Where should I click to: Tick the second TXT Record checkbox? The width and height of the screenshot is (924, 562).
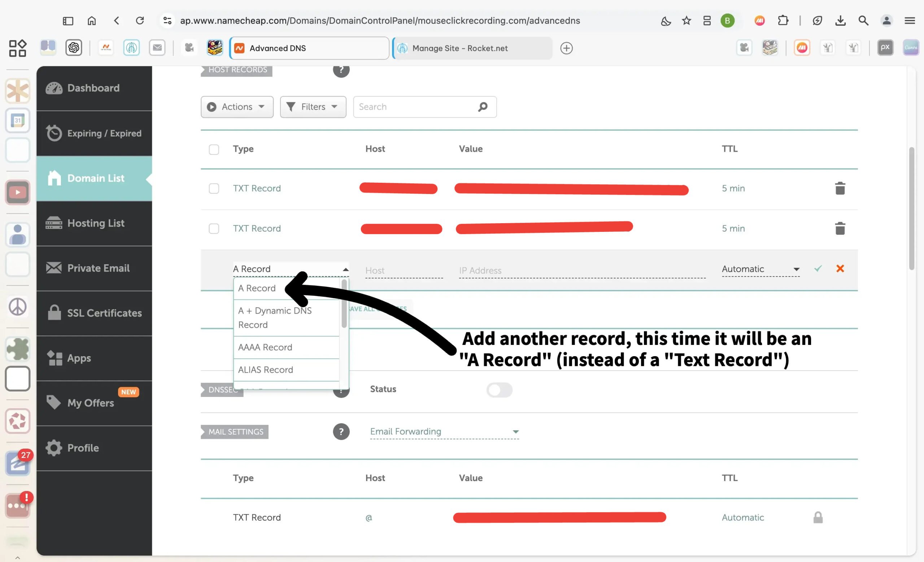point(214,229)
